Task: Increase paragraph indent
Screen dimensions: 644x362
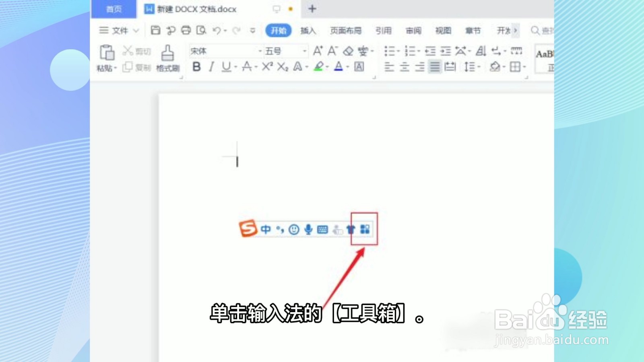Action: 446,51
